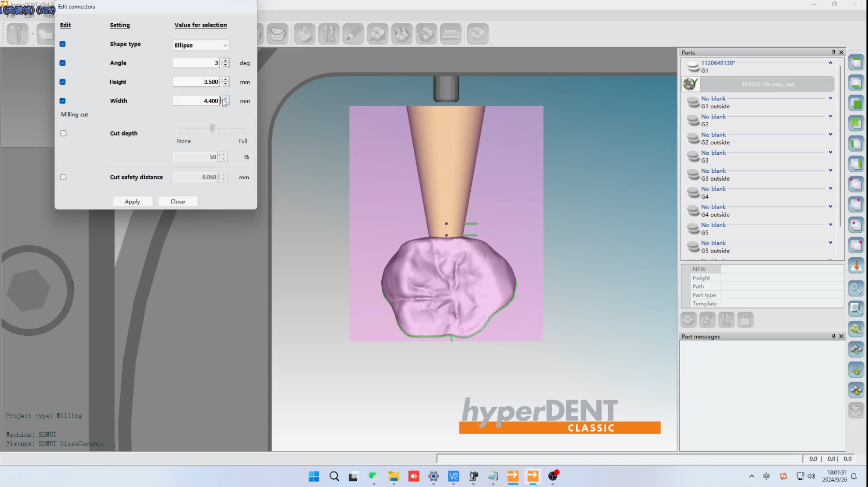The height and width of the screenshot is (487, 868).
Task: Click the orange down-arrow view icon
Action: (856, 267)
